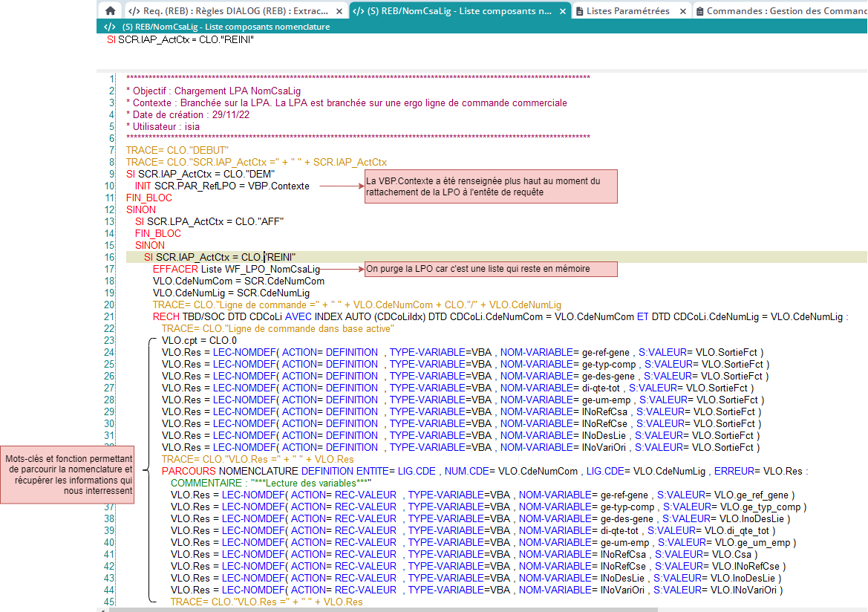The width and height of the screenshot is (868, 612).
Task: Select line number 33 in the gutter
Action: click(109, 459)
